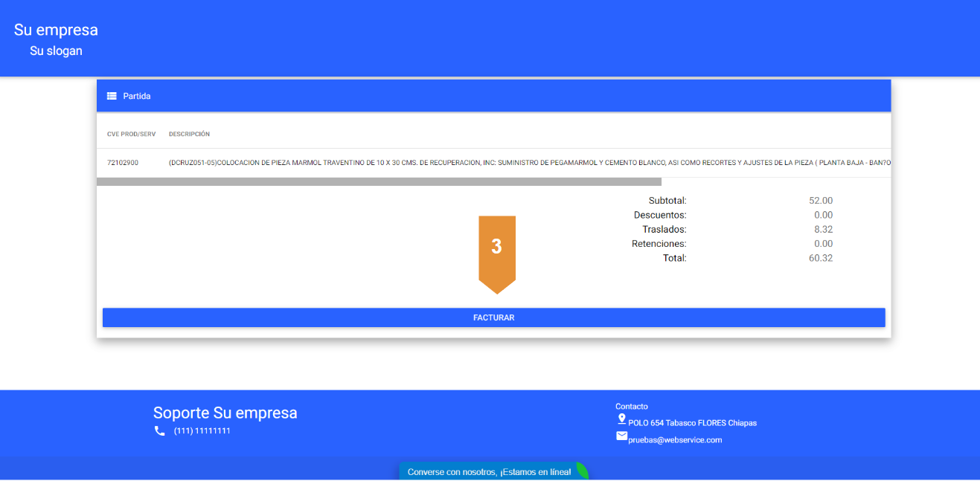
Task: Select the pruebas@webservice.com email address
Action: (675, 440)
